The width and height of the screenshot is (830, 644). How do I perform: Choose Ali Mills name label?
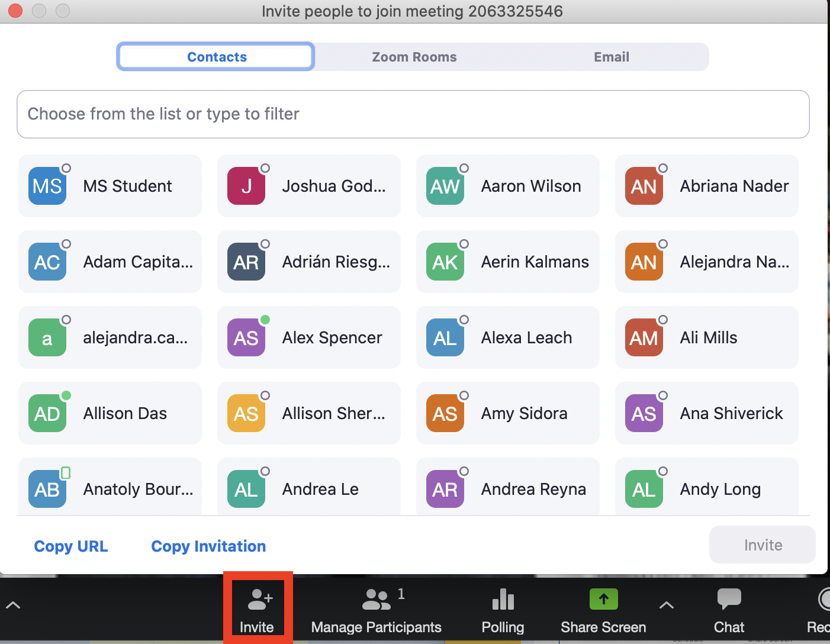709,337
